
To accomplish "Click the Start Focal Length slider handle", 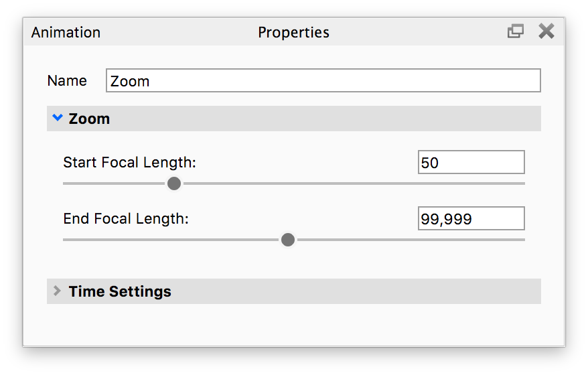I will pos(174,183).
